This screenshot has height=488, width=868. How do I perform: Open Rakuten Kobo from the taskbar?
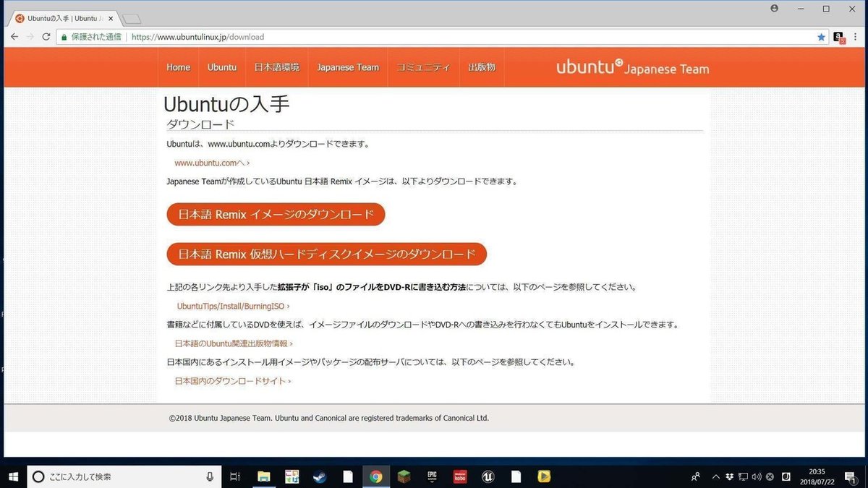click(459, 476)
